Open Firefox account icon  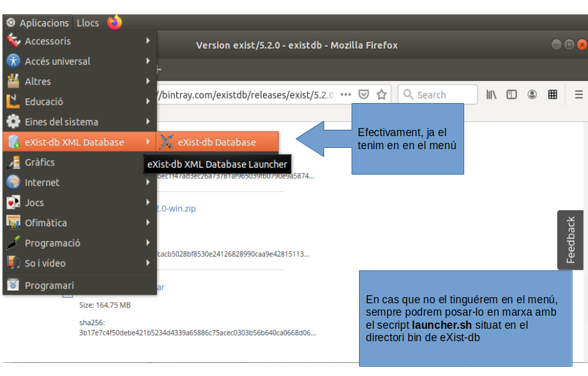(532, 94)
